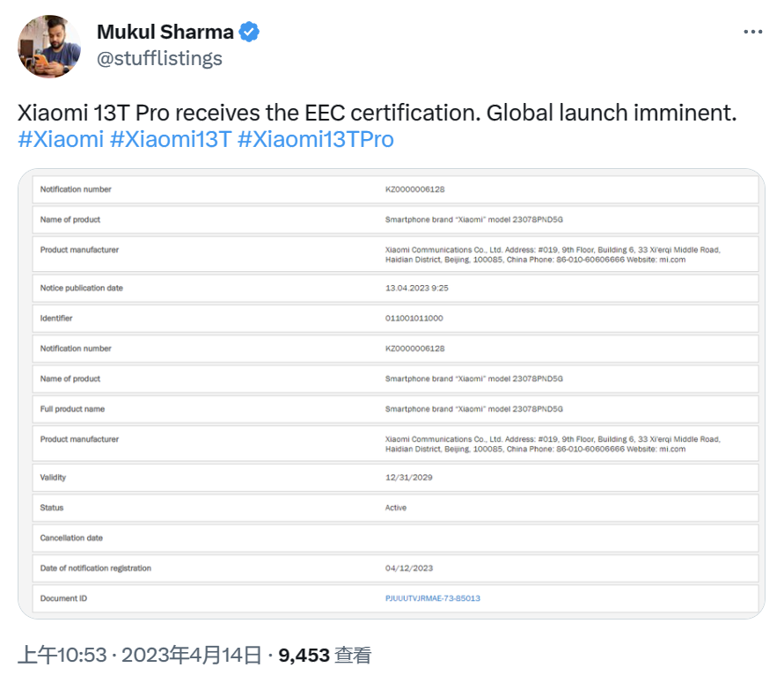Click the #Xiaomi13TPro hashtag
The image size is (784, 682).
click(x=316, y=139)
